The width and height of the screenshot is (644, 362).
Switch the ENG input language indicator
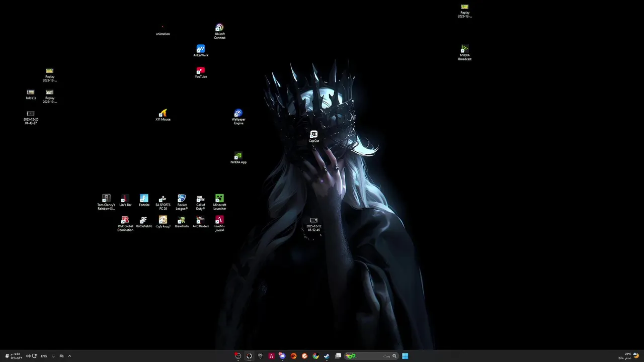pyautogui.click(x=44, y=356)
